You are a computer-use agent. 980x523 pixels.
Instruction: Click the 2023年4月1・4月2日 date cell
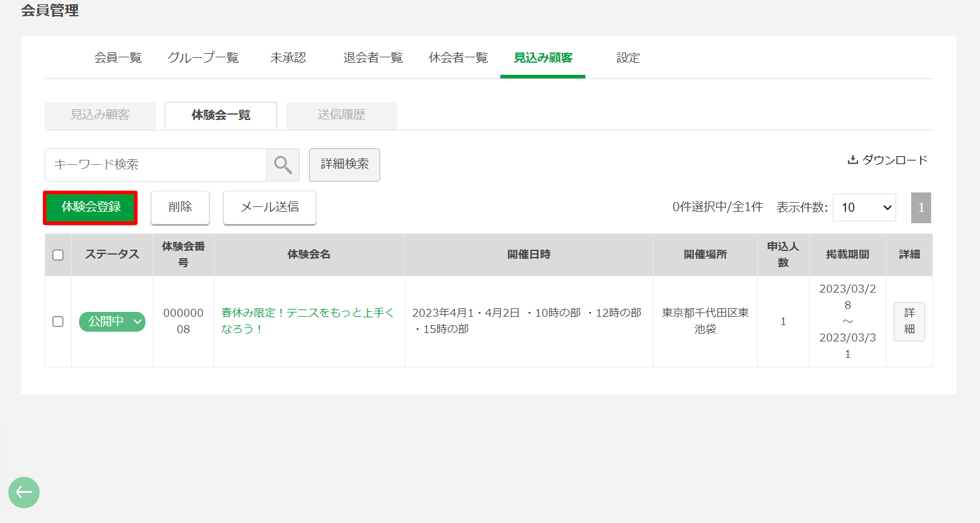[529, 321]
